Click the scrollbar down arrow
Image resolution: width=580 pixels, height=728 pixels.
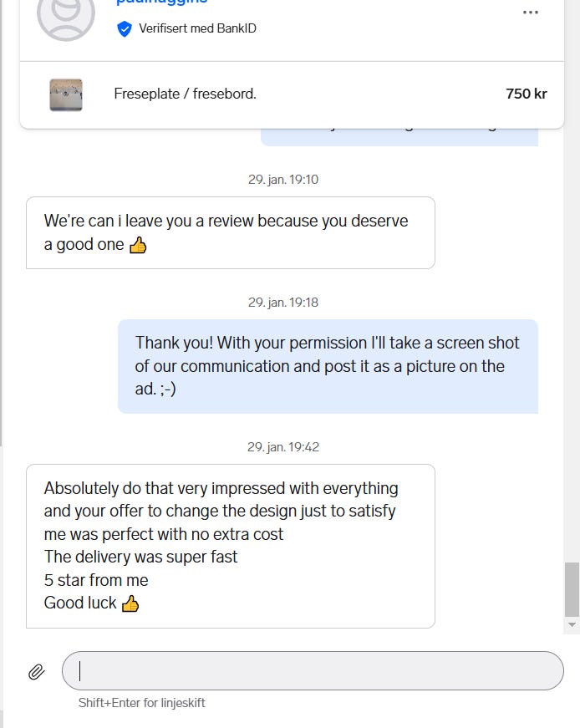(572, 624)
